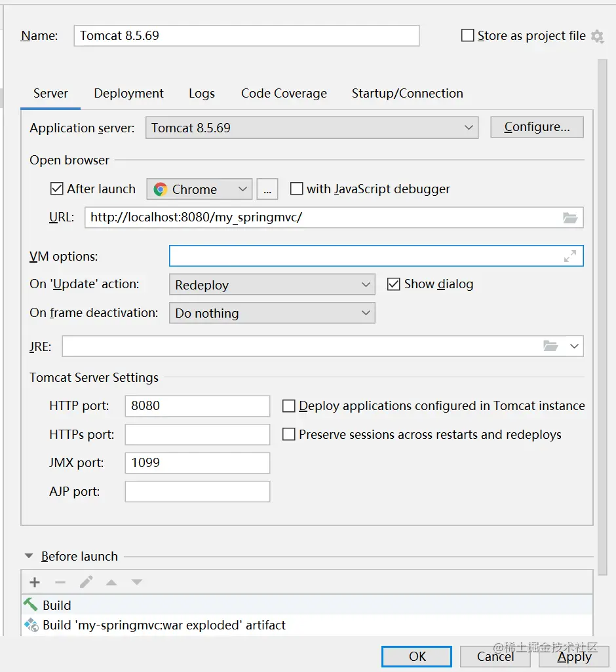
Task: Edit the Before launch task with pencil icon
Action: 86,582
